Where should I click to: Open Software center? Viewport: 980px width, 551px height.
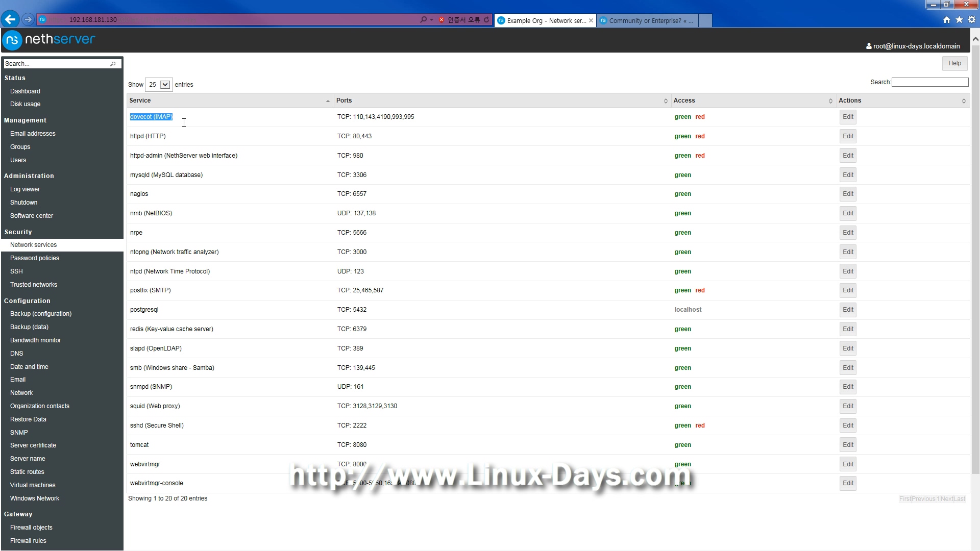(x=32, y=216)
